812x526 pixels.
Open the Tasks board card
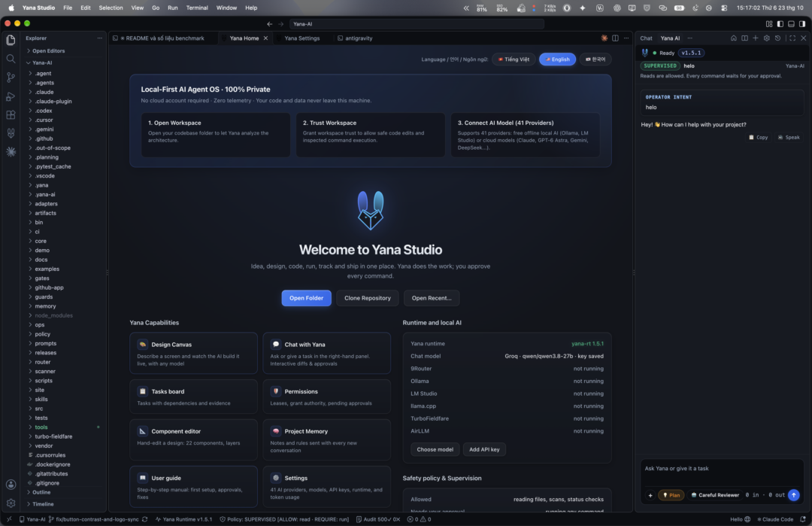coord(193,397)
